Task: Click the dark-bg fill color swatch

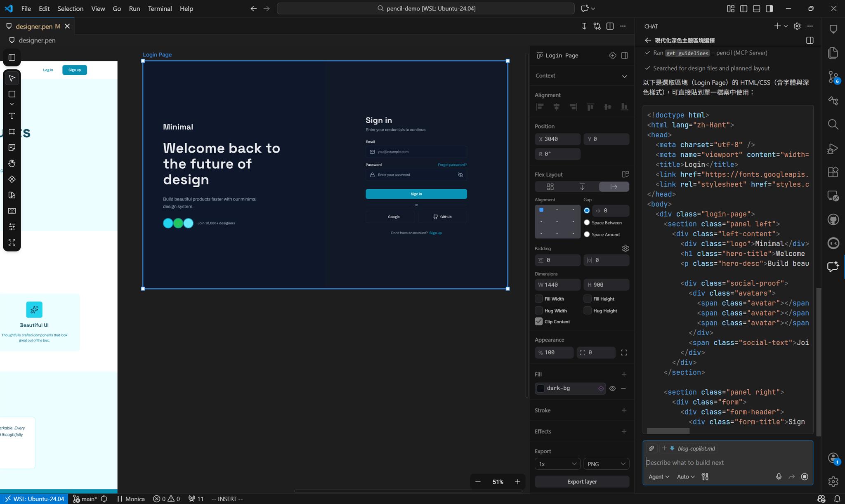Action: point(541,388)
